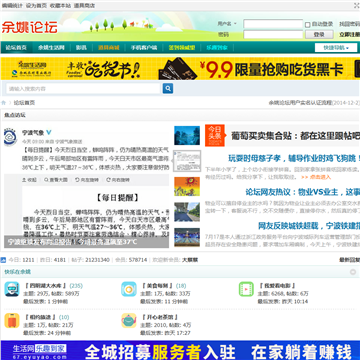
Task: Select the 论坛首页 navigation tab
Action: (x=16, y=47)
